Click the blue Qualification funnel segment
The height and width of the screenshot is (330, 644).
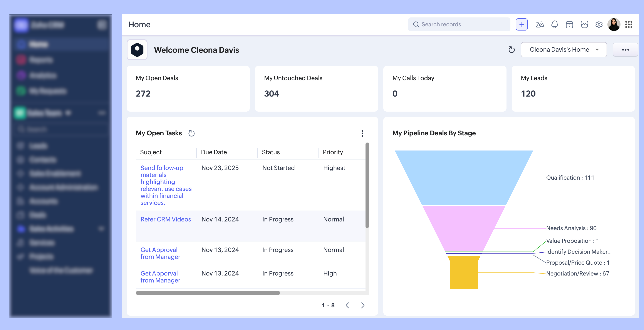point(464,177)
